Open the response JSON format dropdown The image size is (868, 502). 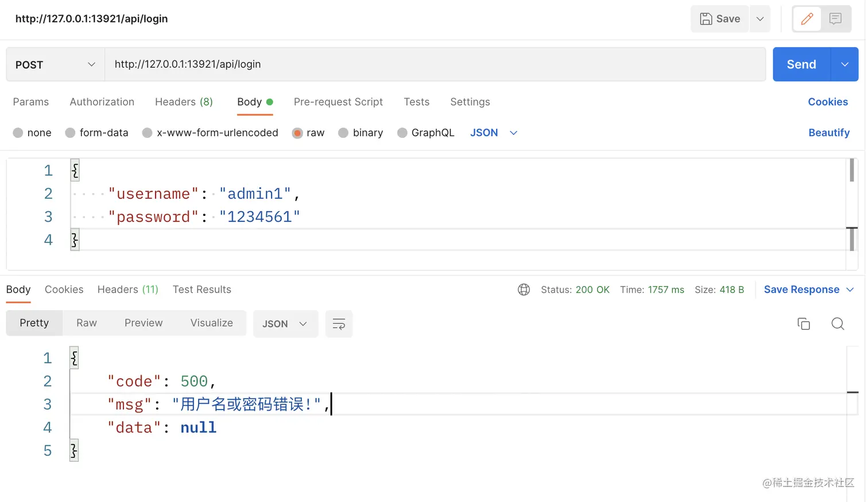coord(285,324)
